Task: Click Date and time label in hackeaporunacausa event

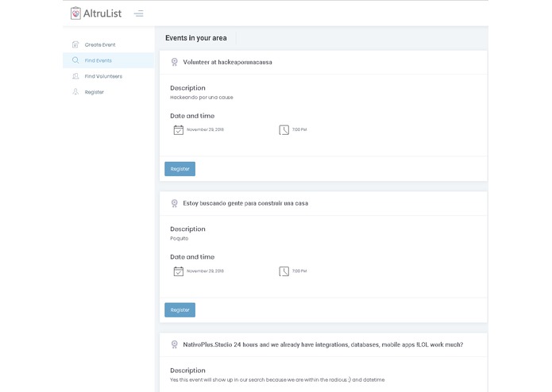Action: tap(192, 116)
